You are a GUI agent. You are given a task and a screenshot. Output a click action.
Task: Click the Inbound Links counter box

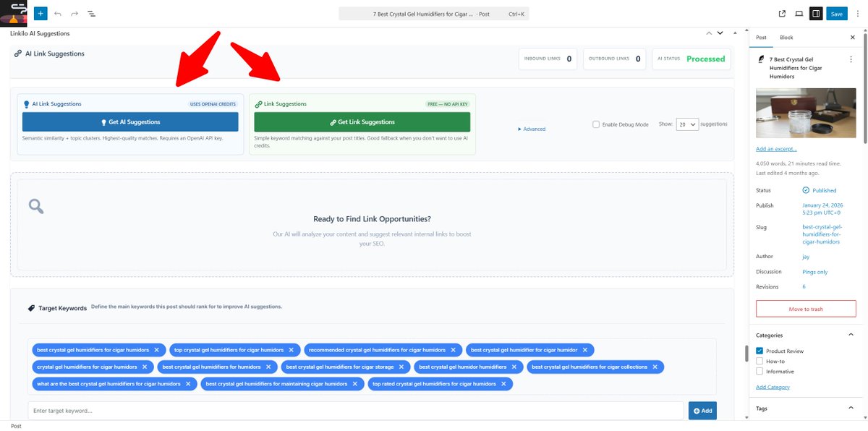pos(548,59)
